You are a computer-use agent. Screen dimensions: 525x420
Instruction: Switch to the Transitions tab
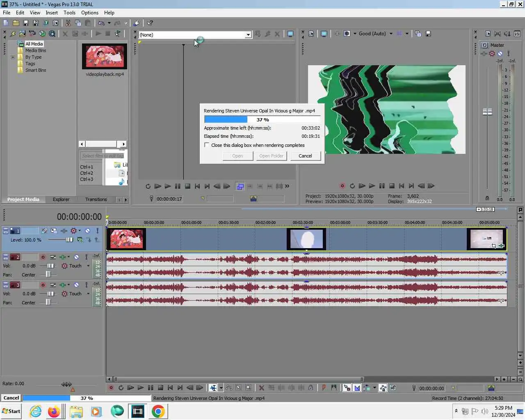96,199
